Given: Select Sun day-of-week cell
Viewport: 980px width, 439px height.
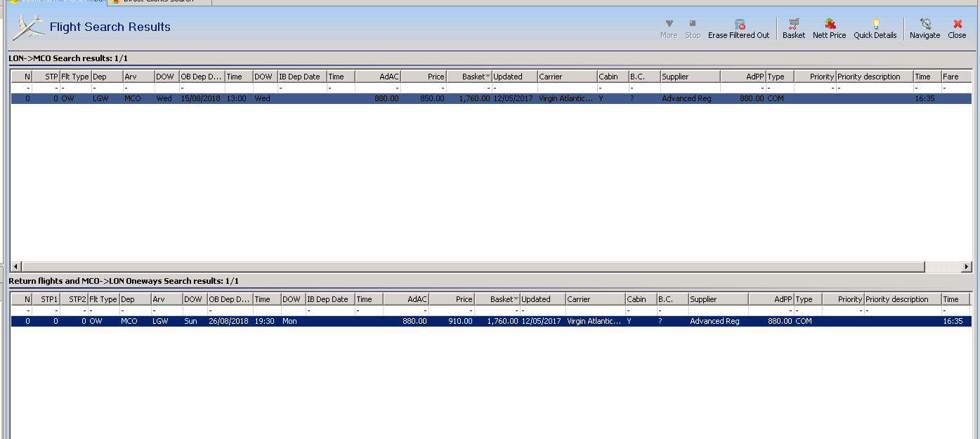Looking at the screenshot, I should [195, 321].
